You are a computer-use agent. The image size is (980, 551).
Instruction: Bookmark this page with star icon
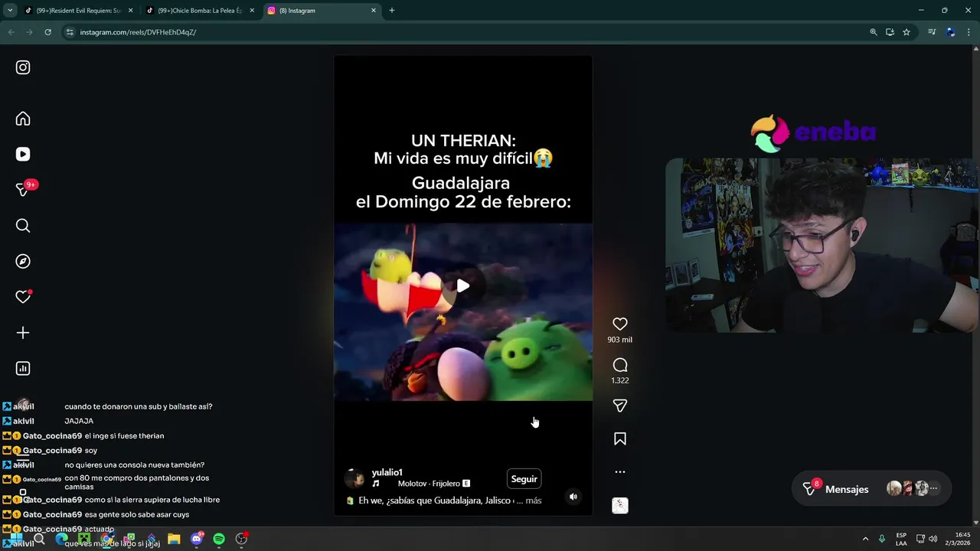[x=906, y=32]
